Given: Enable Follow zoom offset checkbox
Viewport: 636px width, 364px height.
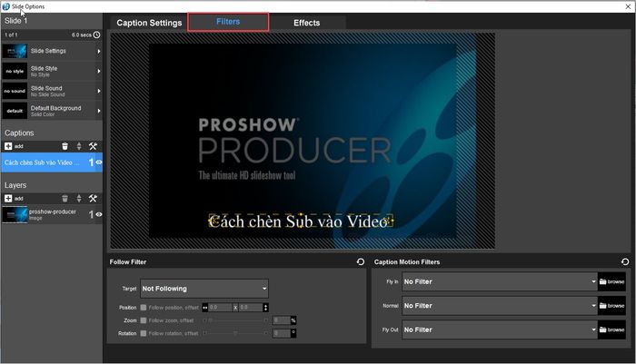Looking at the screenshot, I should [x=144, y=320].
